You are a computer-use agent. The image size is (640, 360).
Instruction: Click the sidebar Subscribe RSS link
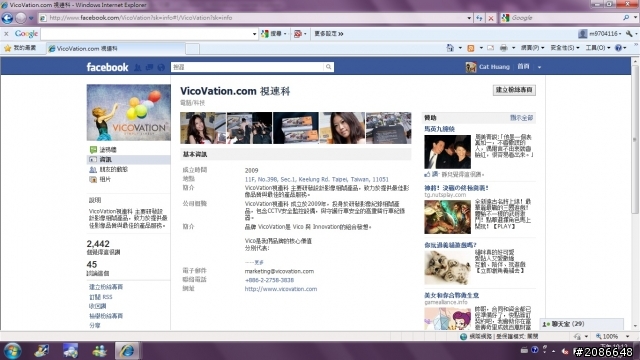pos(100,297)
